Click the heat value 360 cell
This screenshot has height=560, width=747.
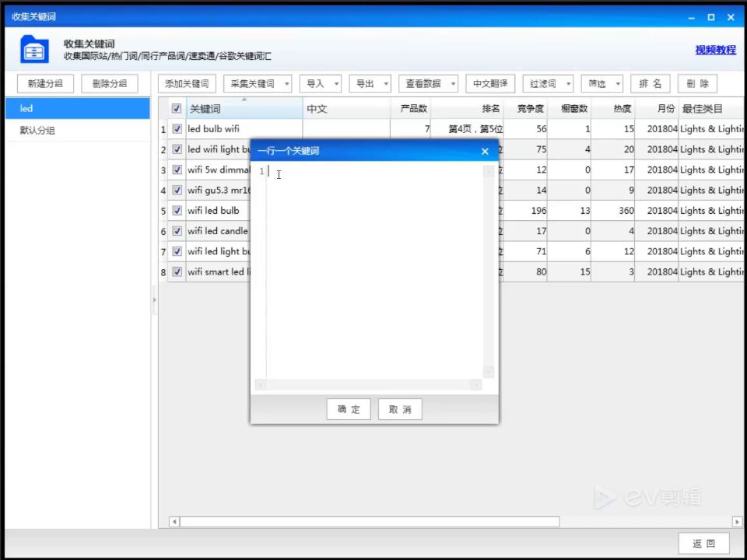point(613,211)
